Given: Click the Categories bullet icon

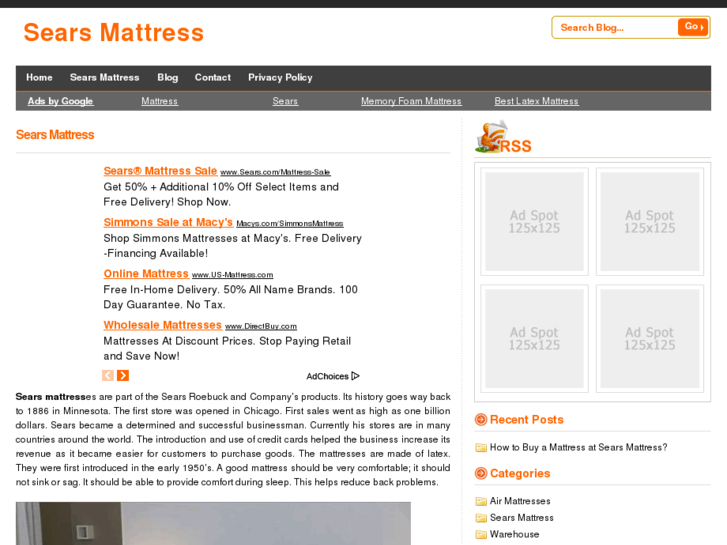Looking at the screenshot, I should click(481, 473).
